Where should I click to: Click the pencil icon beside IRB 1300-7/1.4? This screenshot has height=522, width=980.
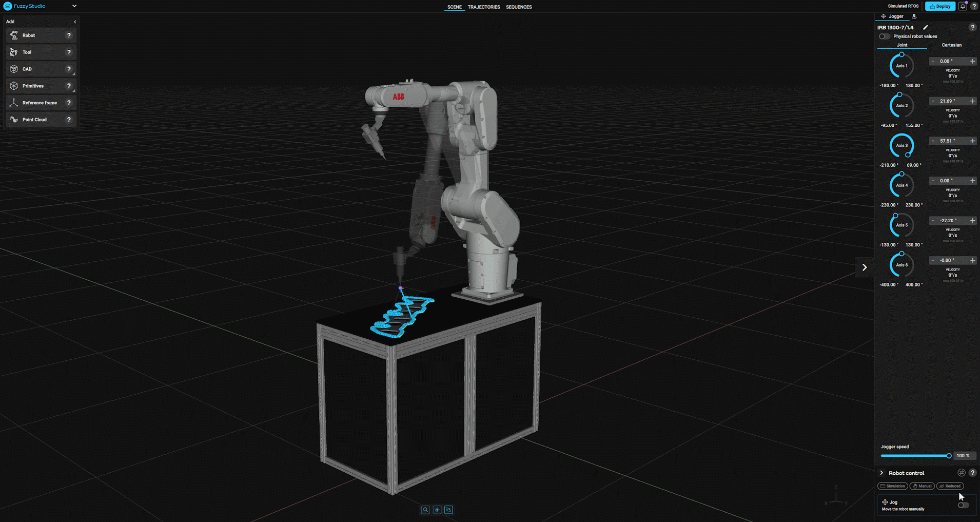point(926,27)
